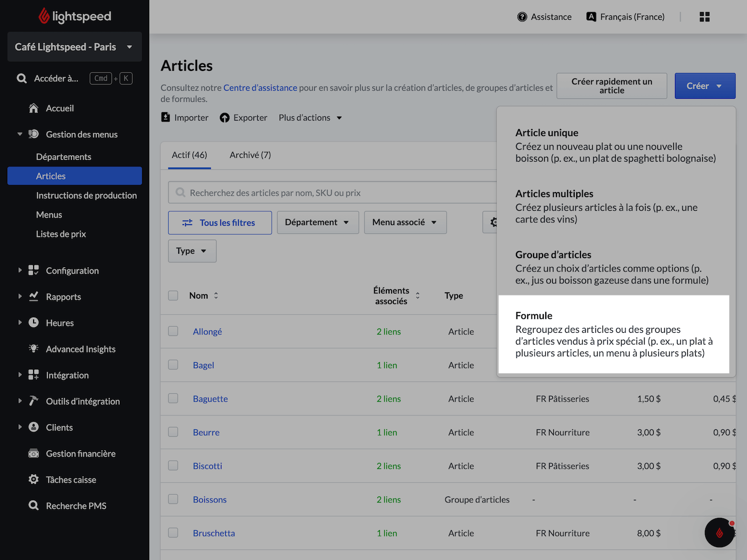Click the Lightspeed flame logo
Viewport: 747px width, 560px height.
coord(44,16)
